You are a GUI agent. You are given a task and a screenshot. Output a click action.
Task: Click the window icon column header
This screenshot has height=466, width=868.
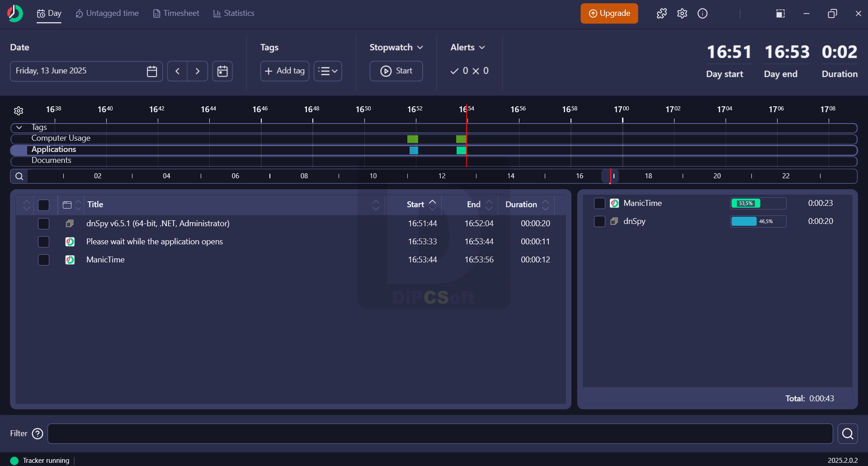pyautogui.click(x=67, y=205)
